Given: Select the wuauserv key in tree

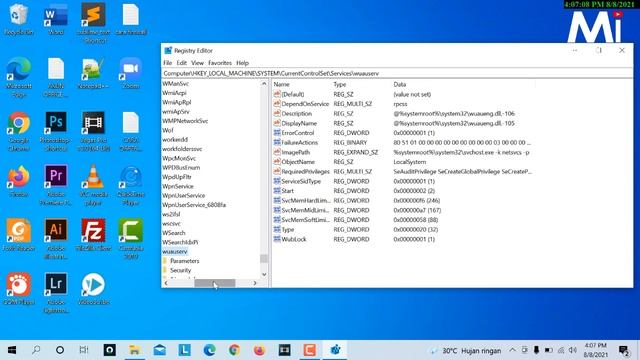Looking at the screenshot, I should (175, 251).
